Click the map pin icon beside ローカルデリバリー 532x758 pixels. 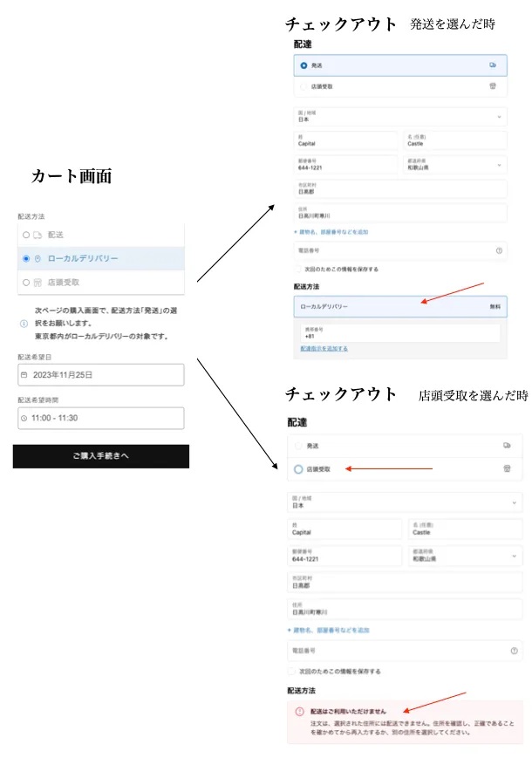tap(38, 259)
